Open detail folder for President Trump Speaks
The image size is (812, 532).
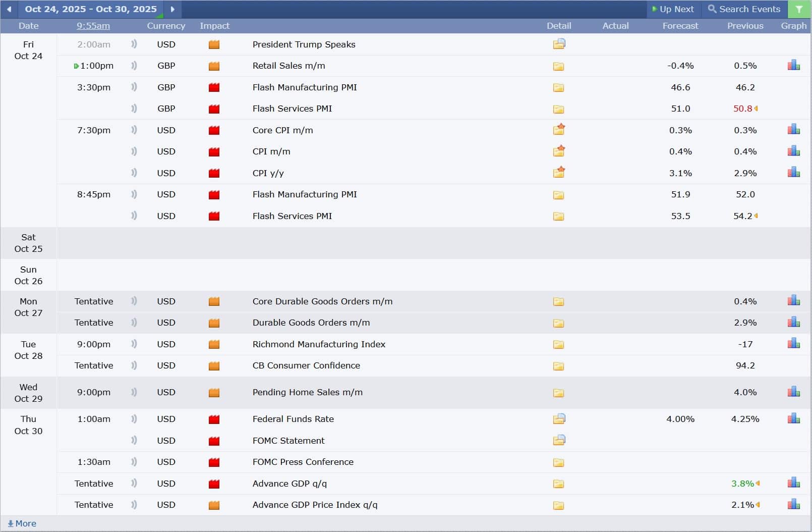pos(558,44)
